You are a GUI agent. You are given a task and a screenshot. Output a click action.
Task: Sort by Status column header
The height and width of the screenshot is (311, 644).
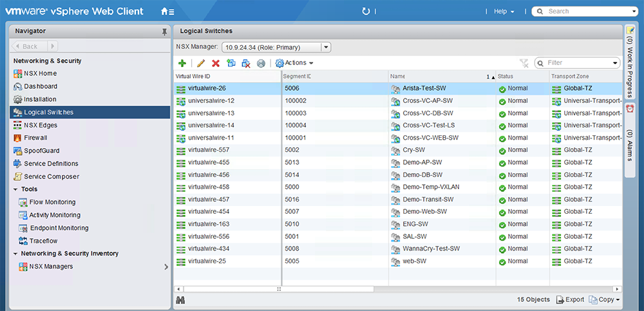pyautogui.click(x=522, y=77)
